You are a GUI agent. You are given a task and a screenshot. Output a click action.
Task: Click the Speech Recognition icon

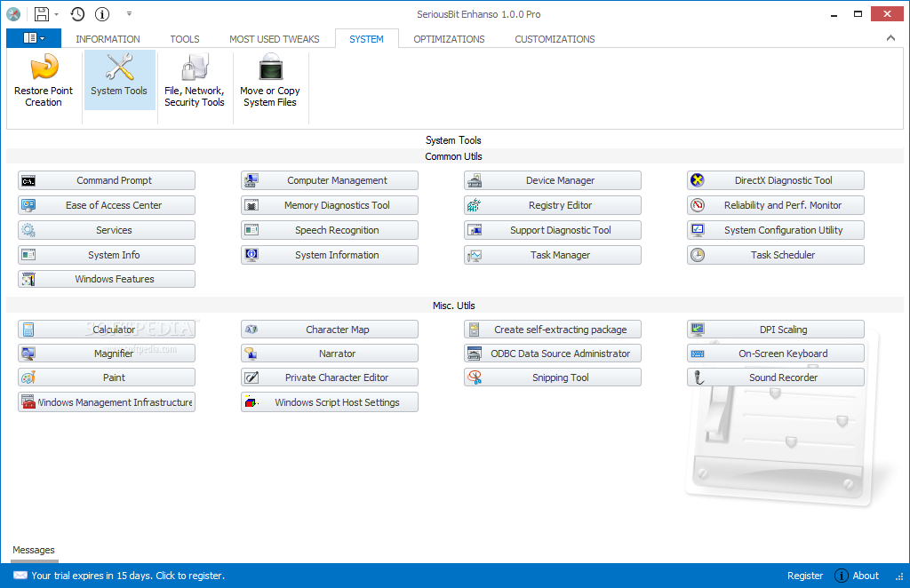point(251,230)
